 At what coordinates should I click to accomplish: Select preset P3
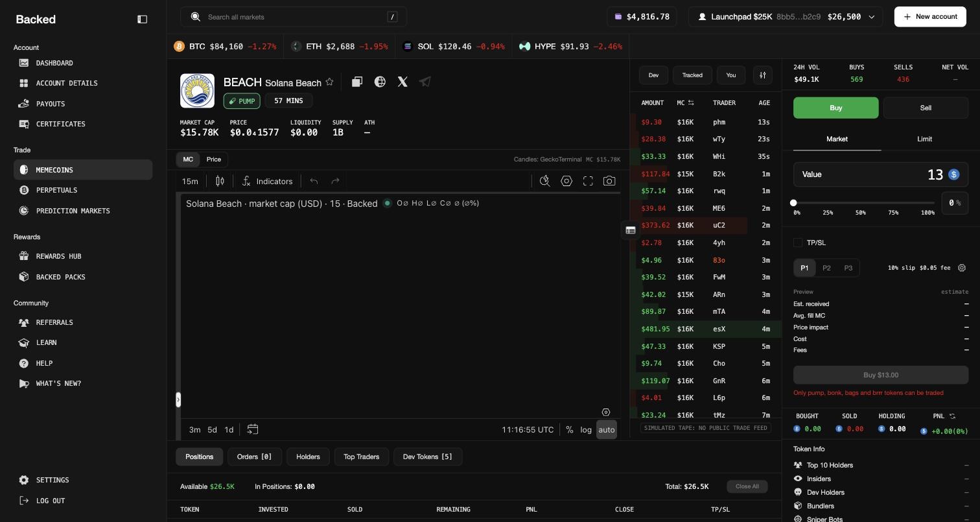[848, 268]
